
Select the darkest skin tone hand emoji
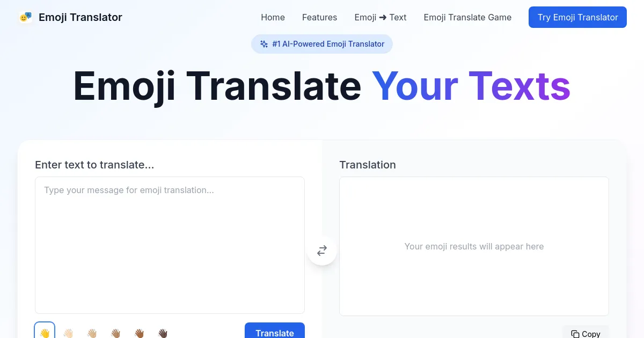[163, 332]
